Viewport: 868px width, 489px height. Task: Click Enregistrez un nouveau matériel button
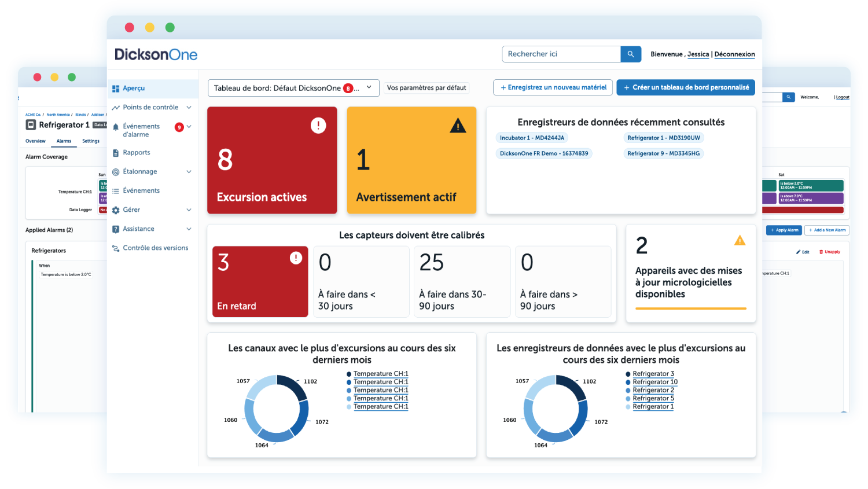[x=553, y=87]
